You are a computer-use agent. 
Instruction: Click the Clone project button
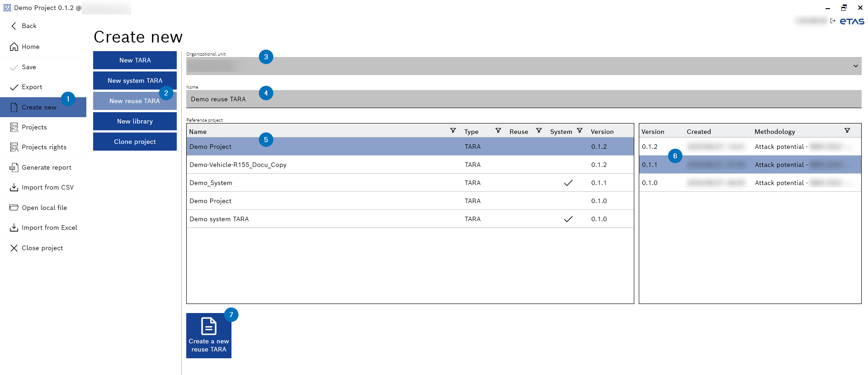click(135, 142)
